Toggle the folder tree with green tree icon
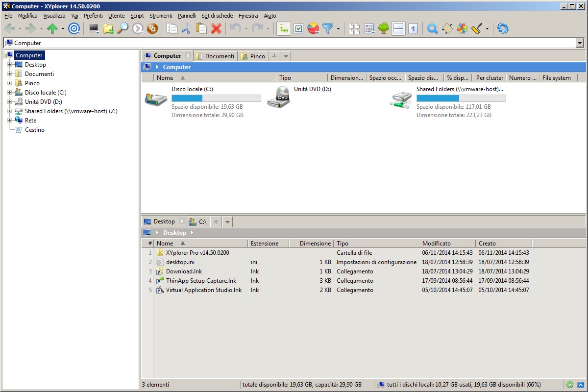Image resolution: width=588 pixels, height=392 pixels. coord(384,28)
